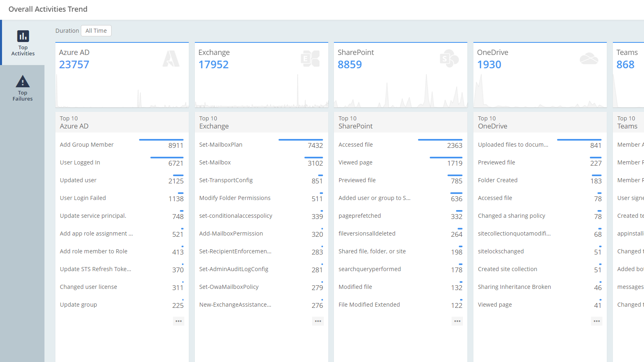This screenshot has height=362, width=644.
Task: Select Updated user row
Action: (122, 180)
